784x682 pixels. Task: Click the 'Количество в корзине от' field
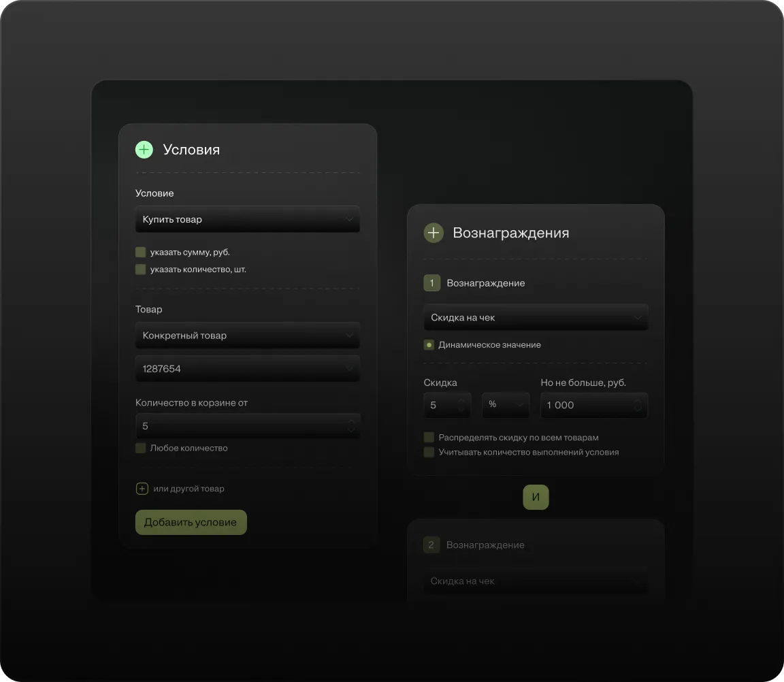tap(248, 426)
